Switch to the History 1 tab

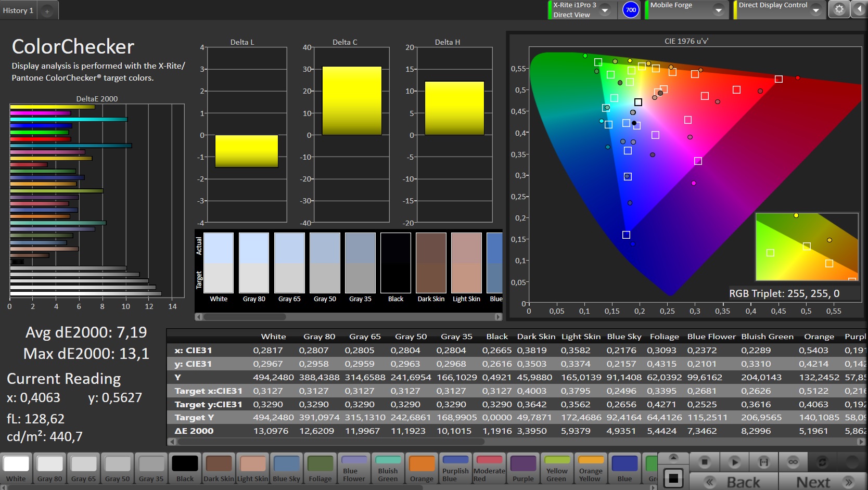coord(18,10)
